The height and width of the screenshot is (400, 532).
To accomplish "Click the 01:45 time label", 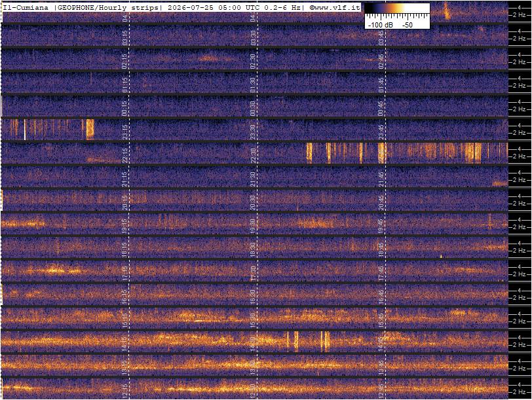I will click(381, 84).
